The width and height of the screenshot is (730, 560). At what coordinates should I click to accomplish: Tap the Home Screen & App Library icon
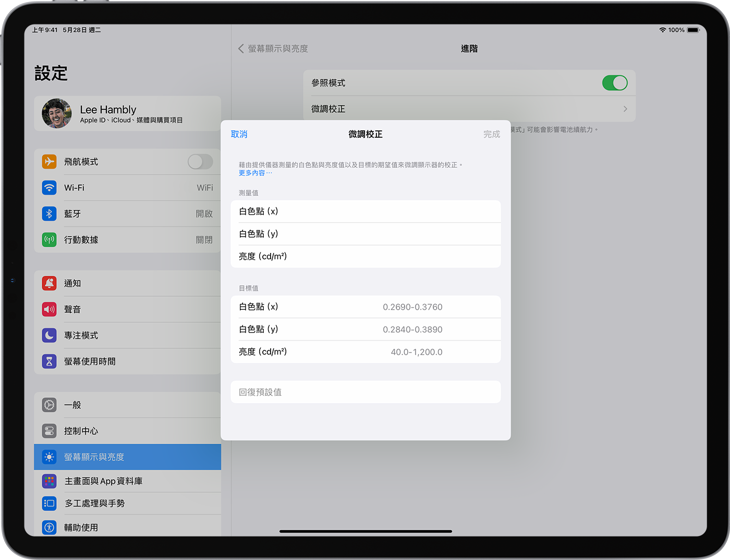pyautogui.click(x=49, y=481)
